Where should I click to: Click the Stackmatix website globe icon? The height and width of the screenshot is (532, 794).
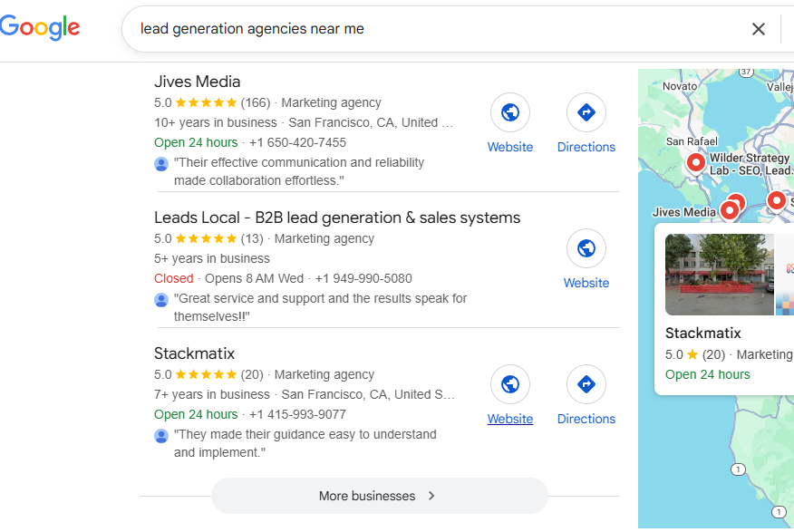click(x=510, y=384)
